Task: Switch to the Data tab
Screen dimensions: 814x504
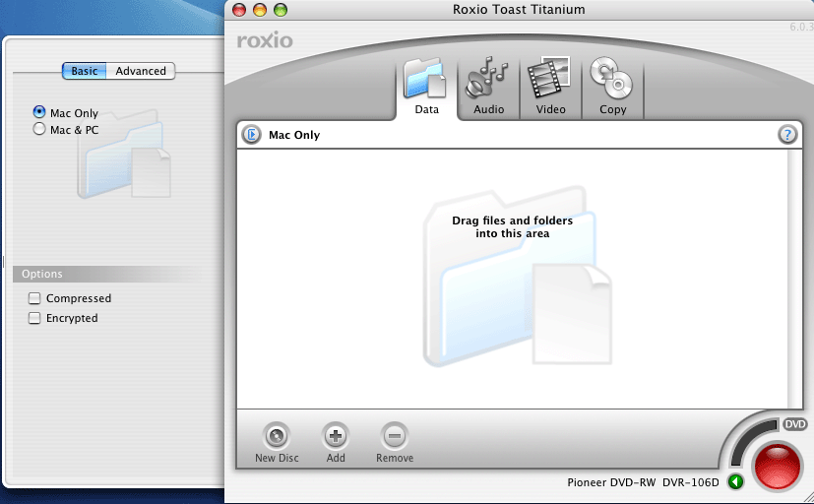Action: point(427,87)
